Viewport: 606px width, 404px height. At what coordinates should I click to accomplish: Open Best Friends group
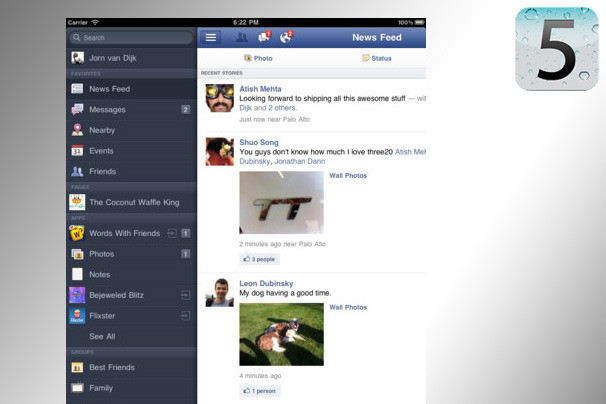pos(110,367)
